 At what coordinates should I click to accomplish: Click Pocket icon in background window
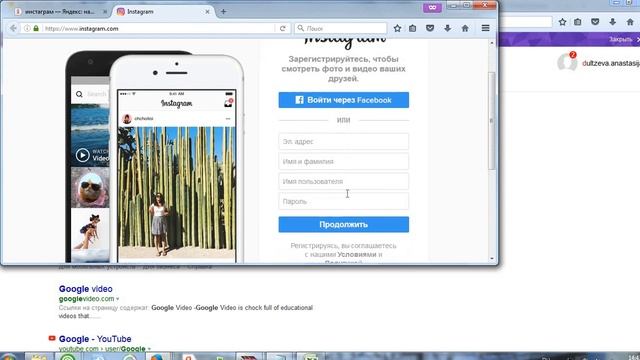pos(595,22)
